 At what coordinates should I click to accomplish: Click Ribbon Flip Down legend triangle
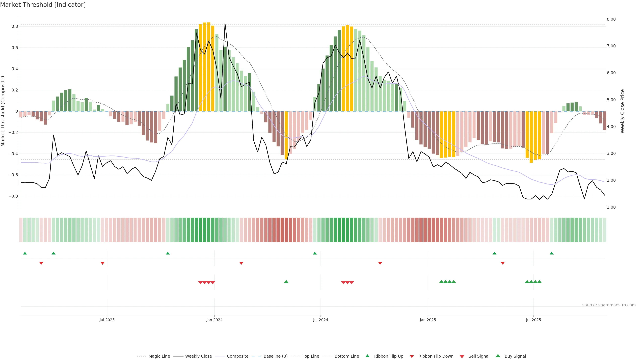[x=412, y=356]
